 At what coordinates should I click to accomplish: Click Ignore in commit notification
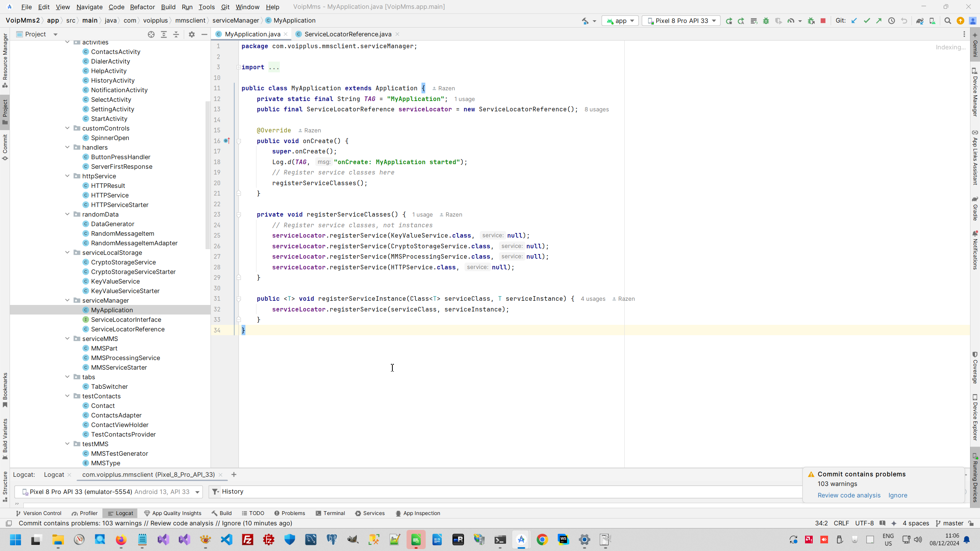[897, 495]
